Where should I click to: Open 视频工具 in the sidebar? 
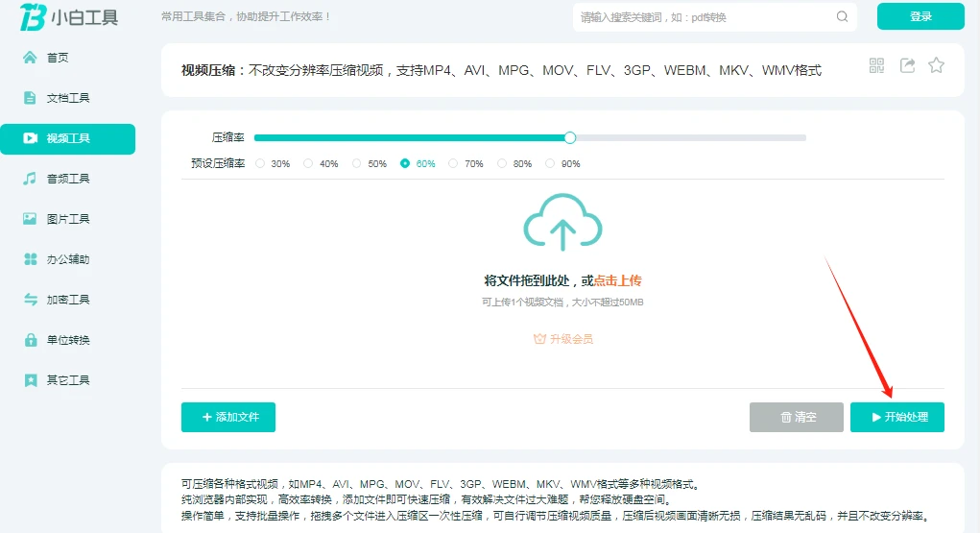67,139
